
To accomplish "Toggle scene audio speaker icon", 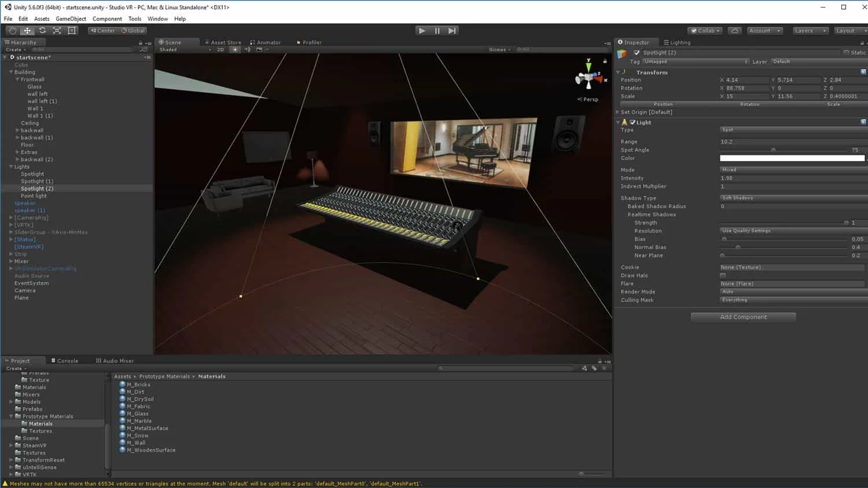I will coord(247,50).
